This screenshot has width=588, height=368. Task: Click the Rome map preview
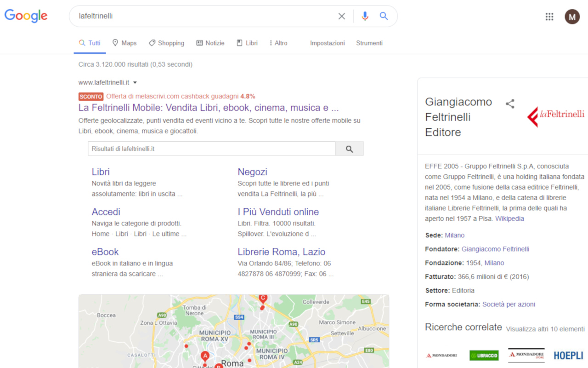(234, 331)
